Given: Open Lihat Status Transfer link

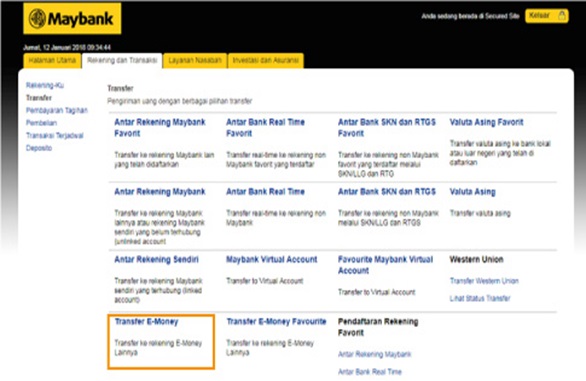Looking at the screenshot, I should 480,298.
